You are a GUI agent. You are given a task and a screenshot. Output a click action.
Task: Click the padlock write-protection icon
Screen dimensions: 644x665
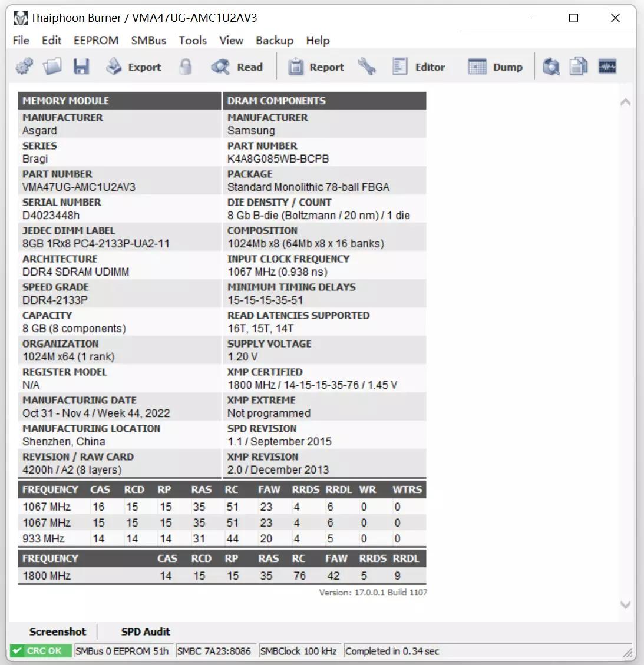pyautogui.click(x=186, y=67)
